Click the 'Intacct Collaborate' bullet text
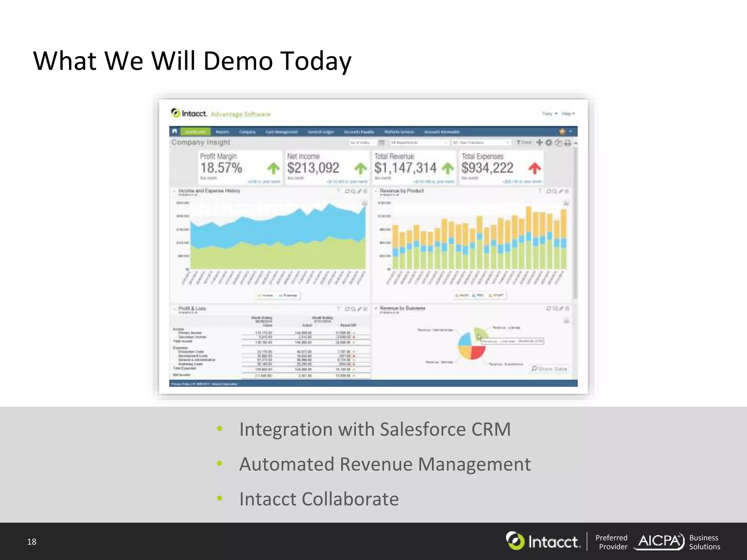 tap(319, 499)
